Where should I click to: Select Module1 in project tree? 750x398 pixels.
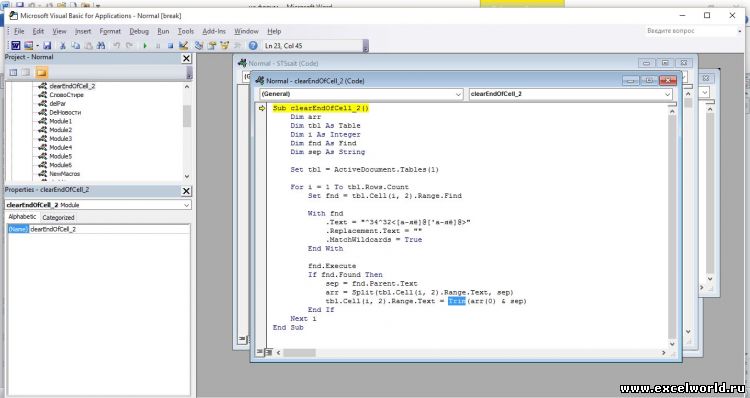[x=60, y=121]
